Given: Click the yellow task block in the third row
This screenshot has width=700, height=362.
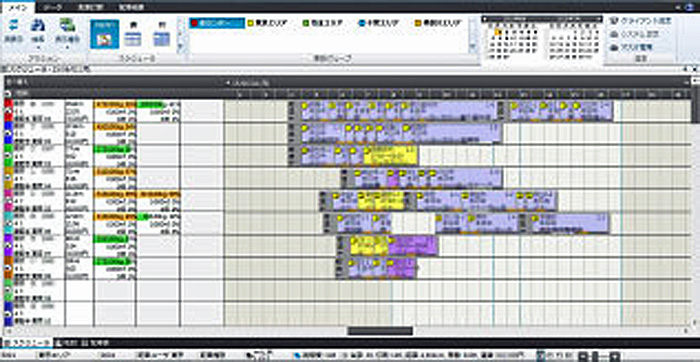Looking at the screenshot, I should [x=391, y=155].
